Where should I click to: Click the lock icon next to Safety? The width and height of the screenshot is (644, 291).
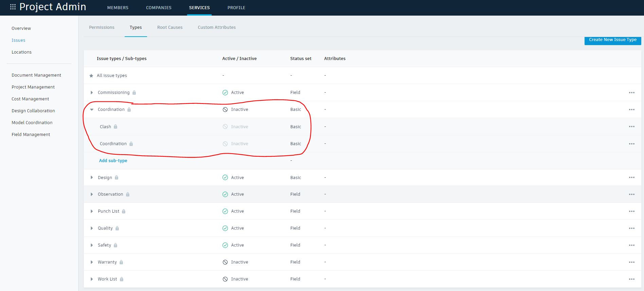[115, 245]
